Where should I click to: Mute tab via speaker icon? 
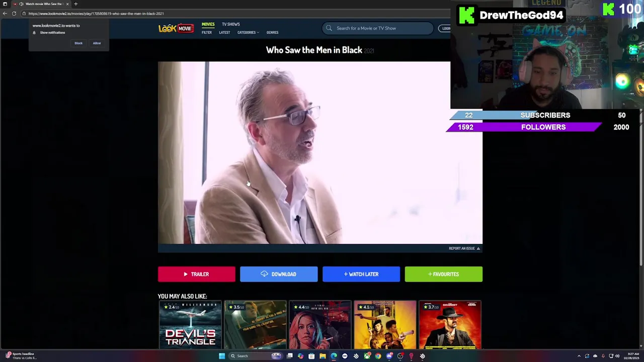tap(21, 4)
